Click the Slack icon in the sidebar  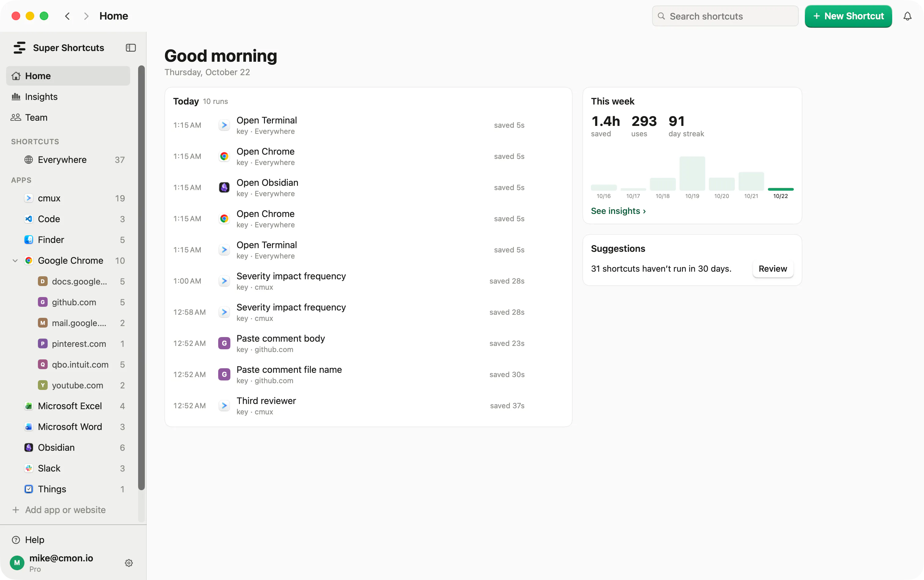tap(28, 468)
